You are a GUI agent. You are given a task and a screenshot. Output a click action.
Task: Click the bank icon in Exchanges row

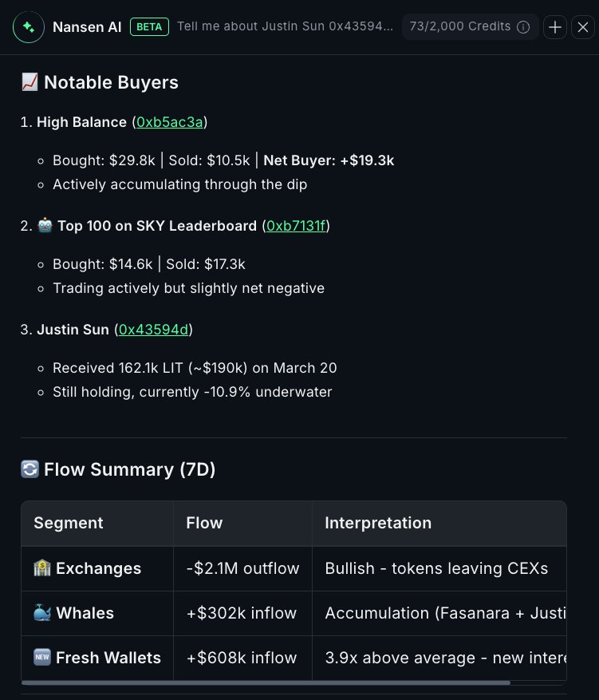[x=42, y=568]
